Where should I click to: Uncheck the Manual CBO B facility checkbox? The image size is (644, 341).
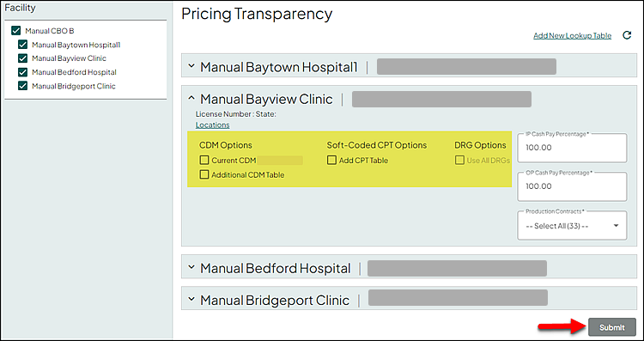[x=16, y=30]
